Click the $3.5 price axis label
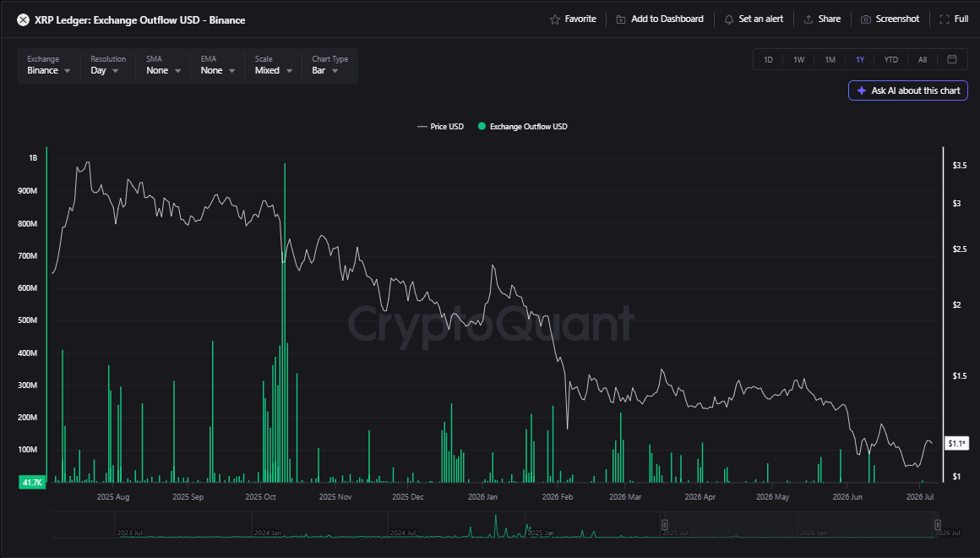The height and width of the screenshot is (558, 980). [960, 166]
